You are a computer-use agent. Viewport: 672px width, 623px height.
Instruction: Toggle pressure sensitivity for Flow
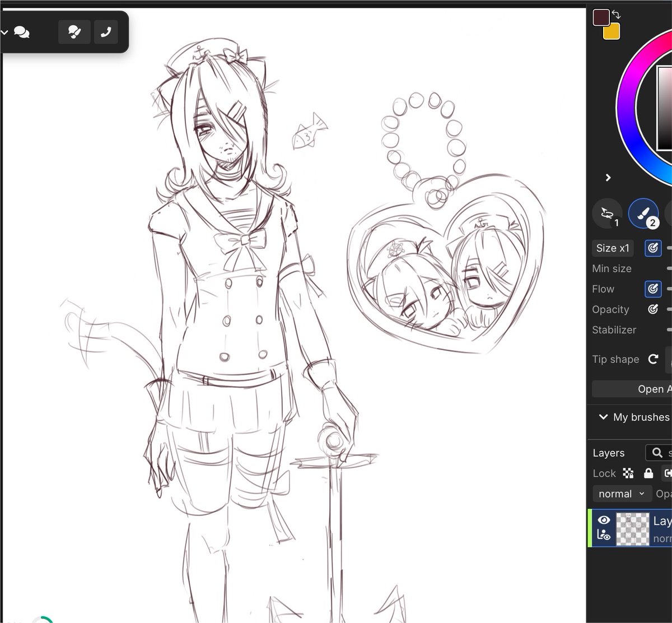[652, 289]
